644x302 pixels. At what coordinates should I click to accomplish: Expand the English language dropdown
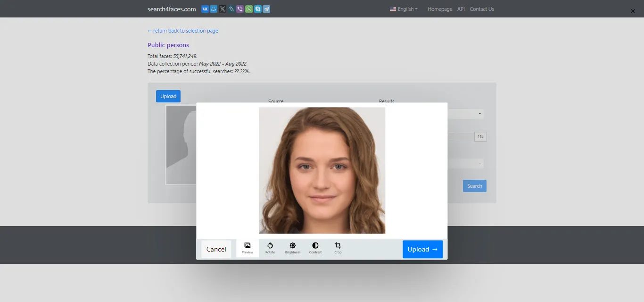(404, 9)
